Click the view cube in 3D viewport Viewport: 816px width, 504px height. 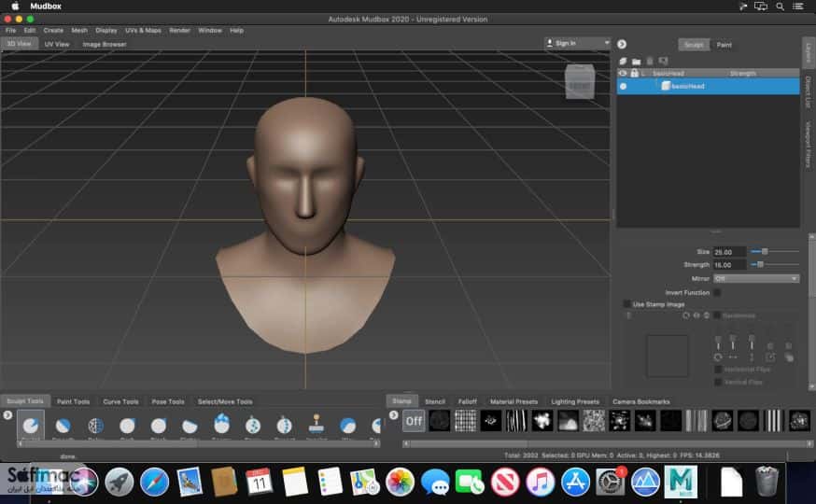(580, 81)
